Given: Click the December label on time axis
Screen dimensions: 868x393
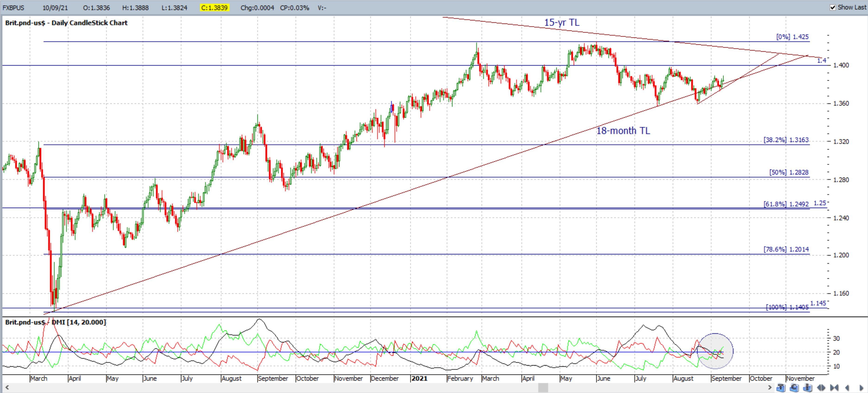Looking at the screenshot, I should tap(385, 378).
